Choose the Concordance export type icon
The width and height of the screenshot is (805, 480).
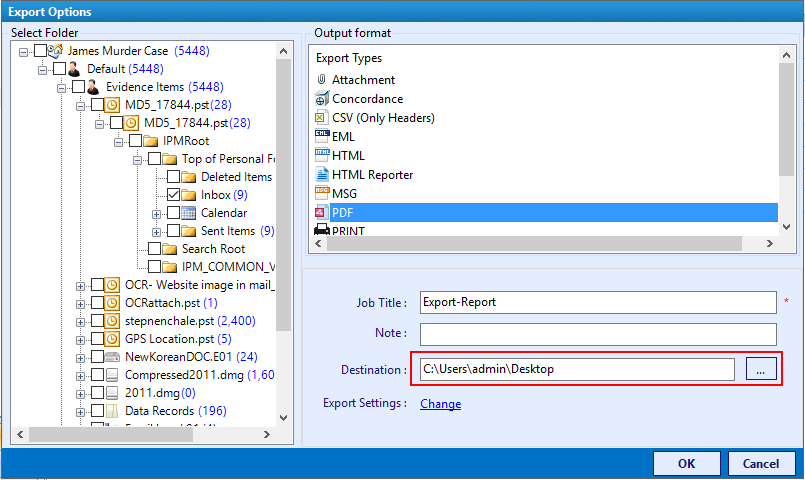(321, 99)
